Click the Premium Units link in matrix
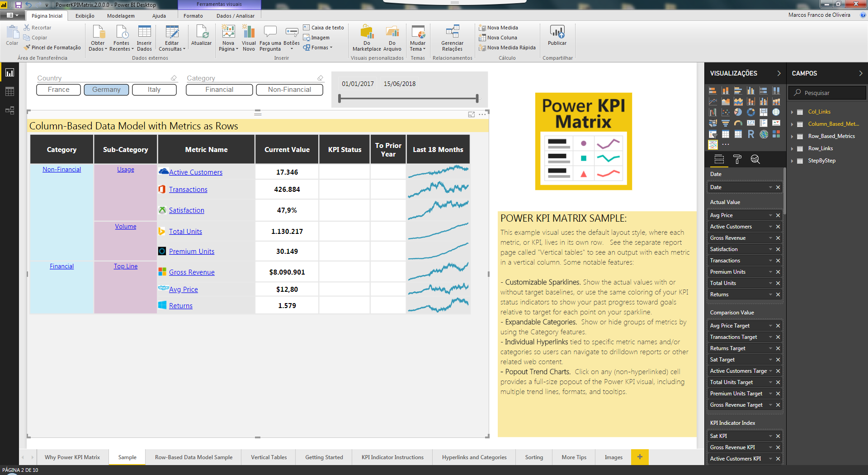 [x=192, y=252]
